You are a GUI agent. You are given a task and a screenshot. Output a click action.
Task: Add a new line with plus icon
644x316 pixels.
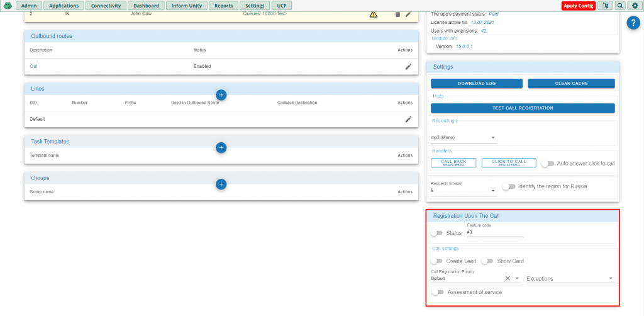click(221, 95)
